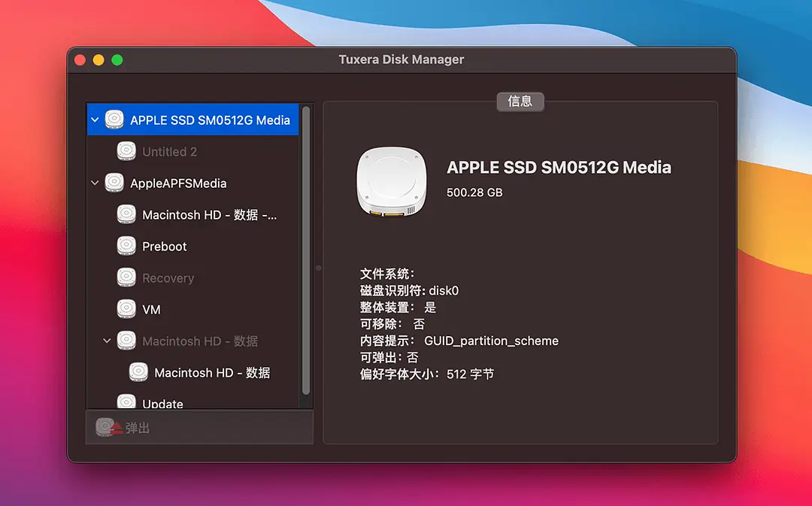Click the Untitled 2 volume icon
Screen dimensions: 812x506
click(126, 151)
